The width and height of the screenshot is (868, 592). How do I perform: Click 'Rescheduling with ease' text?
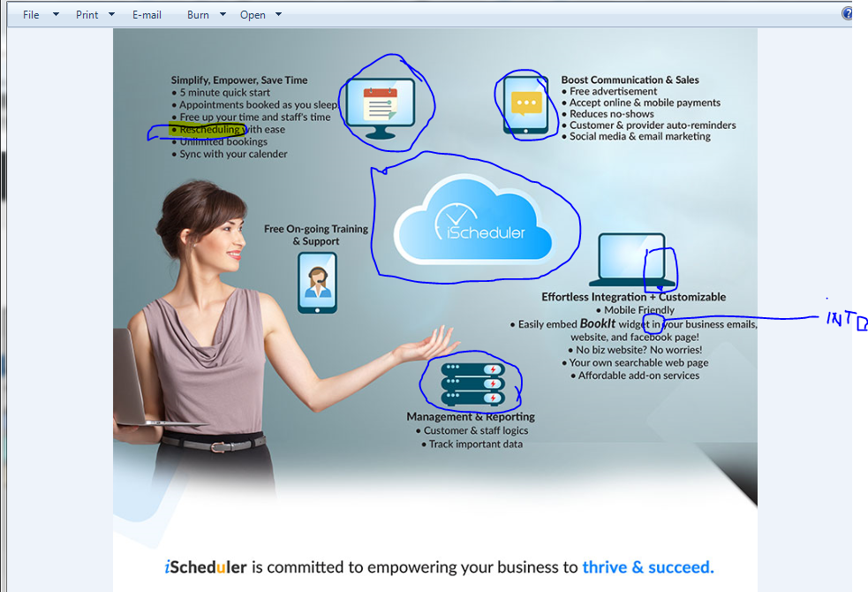(232, 129)
